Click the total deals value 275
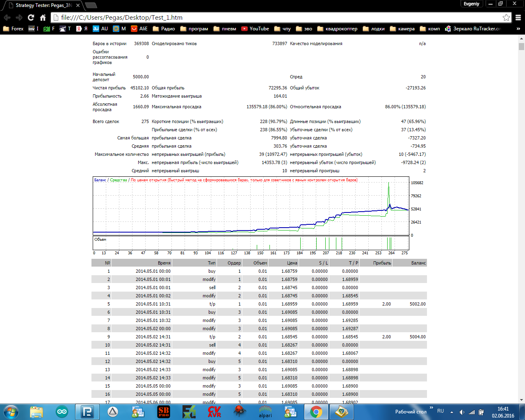525x420 pixels. 145,121
